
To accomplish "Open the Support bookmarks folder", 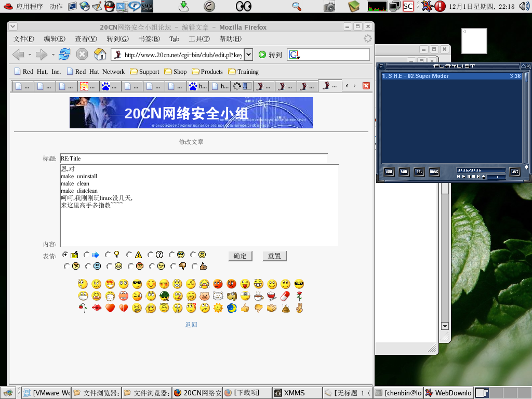I will (145, 72).
